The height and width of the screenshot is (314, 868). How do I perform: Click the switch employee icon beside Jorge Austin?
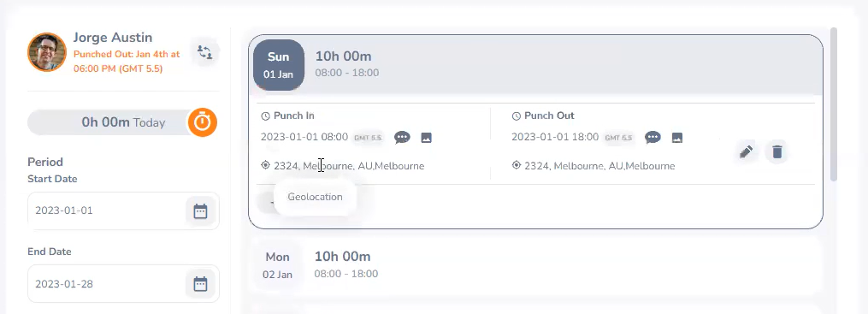tap(205, 52)
